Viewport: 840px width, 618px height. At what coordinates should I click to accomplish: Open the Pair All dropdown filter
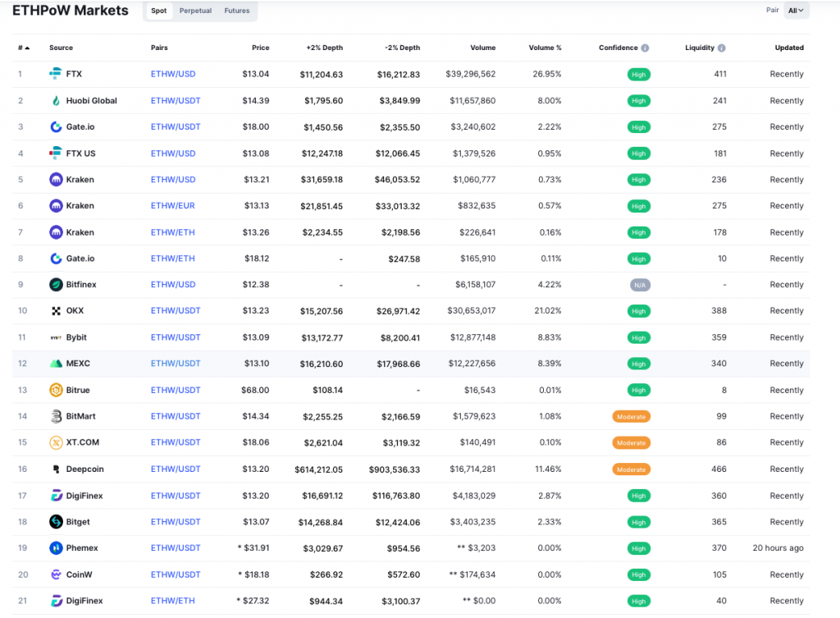pyautogui.click(x=796, y=10)
